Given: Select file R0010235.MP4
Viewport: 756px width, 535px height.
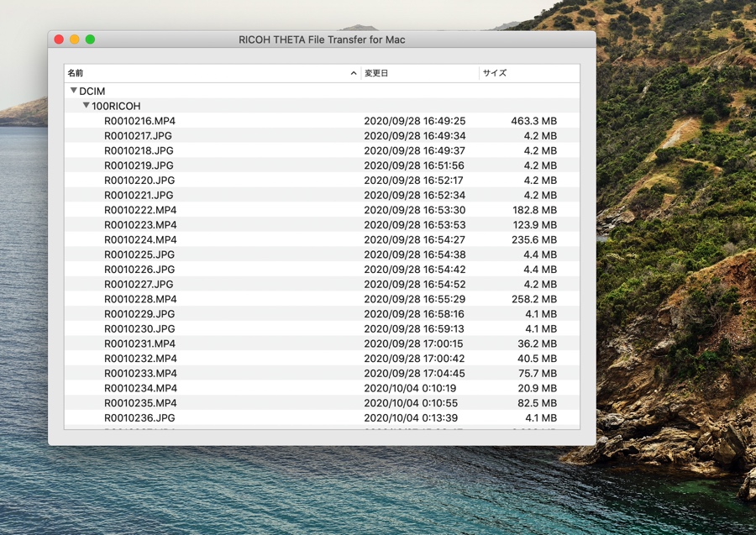Looking at the screenshot, I should (x=139, y=403).
